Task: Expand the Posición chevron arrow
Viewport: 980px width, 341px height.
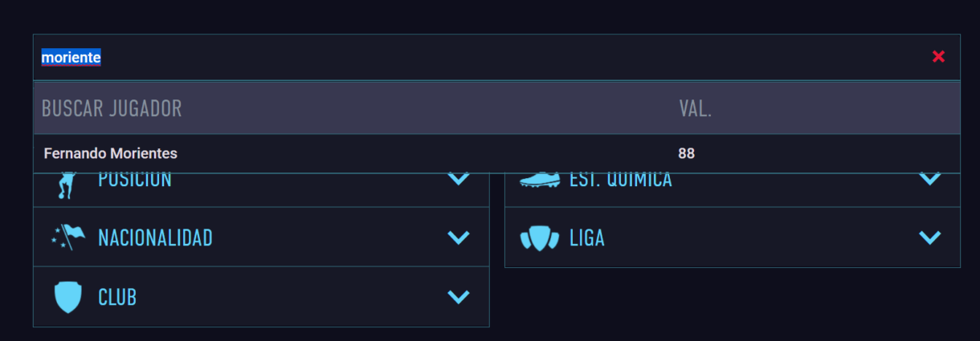Action: click(458, 179)
